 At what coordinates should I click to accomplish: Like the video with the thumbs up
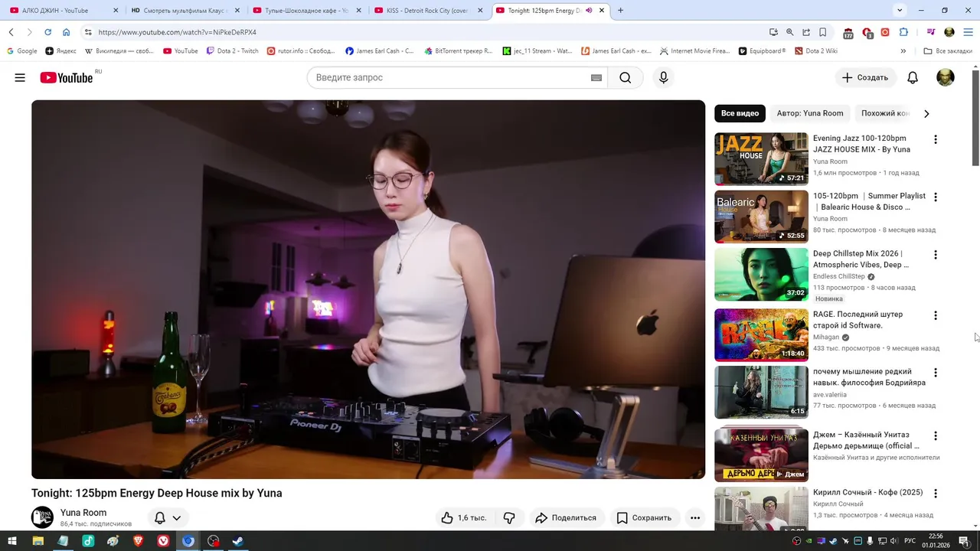pyautogui.click(x=464, y=518)
